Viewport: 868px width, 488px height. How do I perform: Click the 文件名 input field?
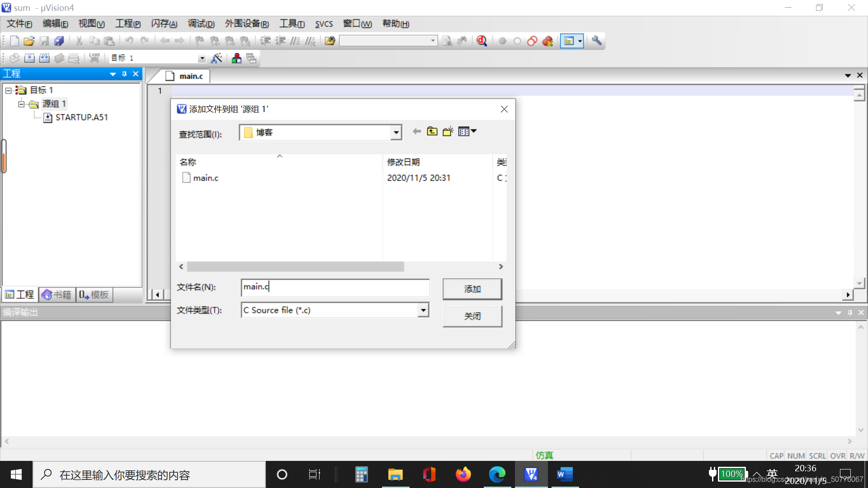(x=335, y=287)
